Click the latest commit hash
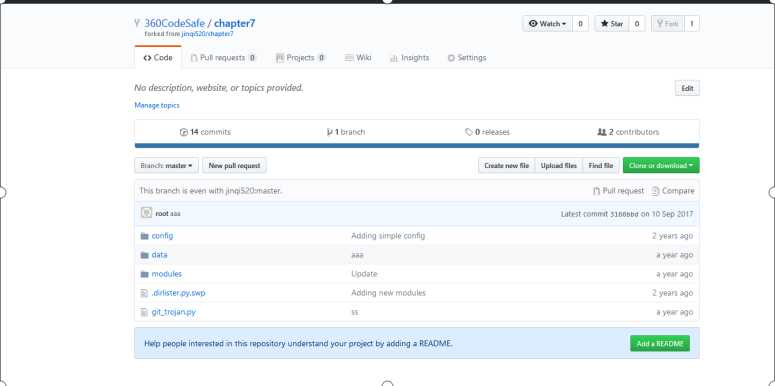The width and height of the screenshot is (775, 386). (x=625, y=214)
